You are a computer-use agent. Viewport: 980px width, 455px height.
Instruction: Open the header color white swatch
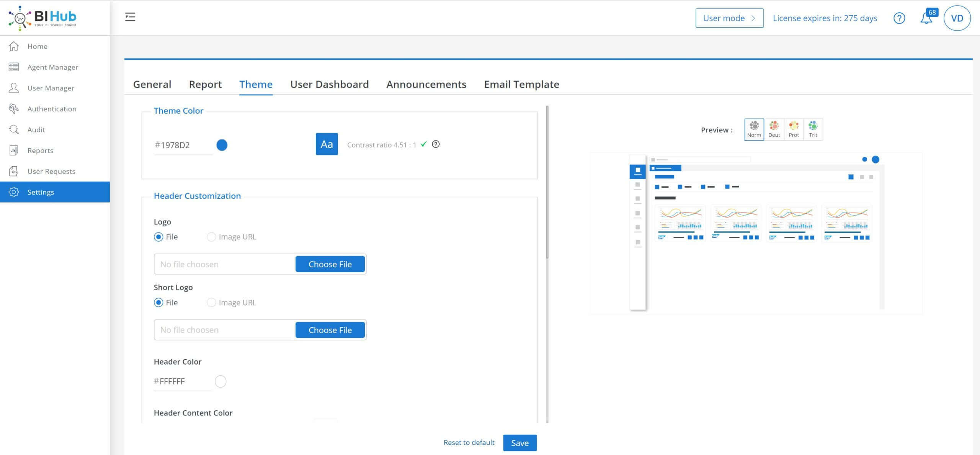point(220,381)
